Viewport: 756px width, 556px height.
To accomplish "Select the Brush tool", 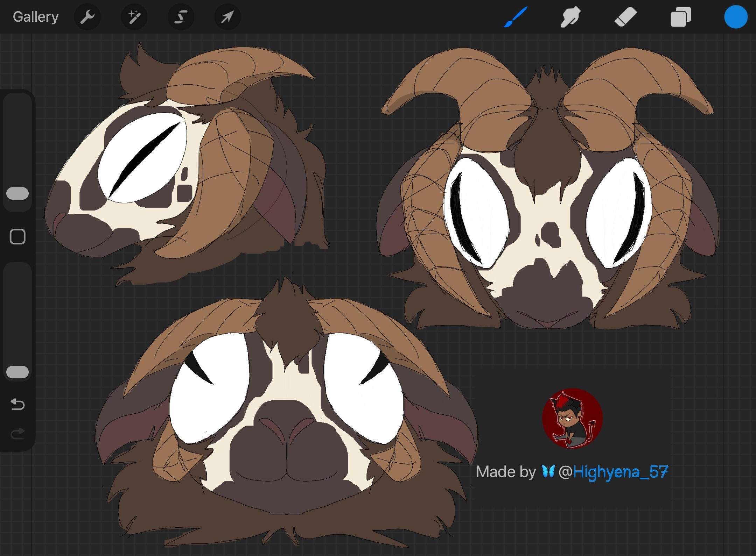I will point(515,17).
